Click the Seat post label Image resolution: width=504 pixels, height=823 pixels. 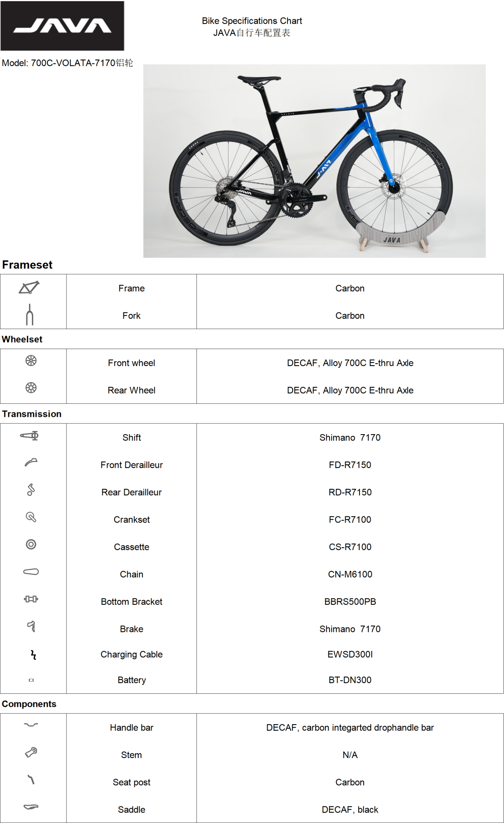click(x=132, y=782)
